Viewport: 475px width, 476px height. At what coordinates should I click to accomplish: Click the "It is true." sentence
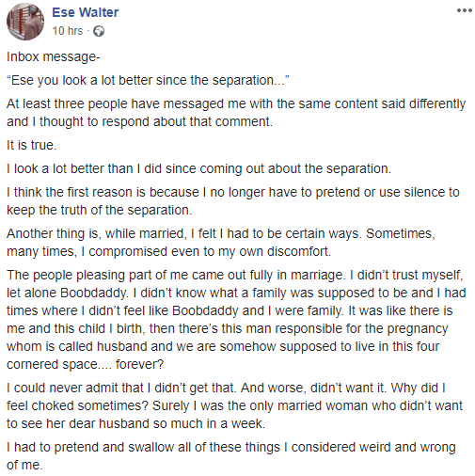click(x=32, y=145)
